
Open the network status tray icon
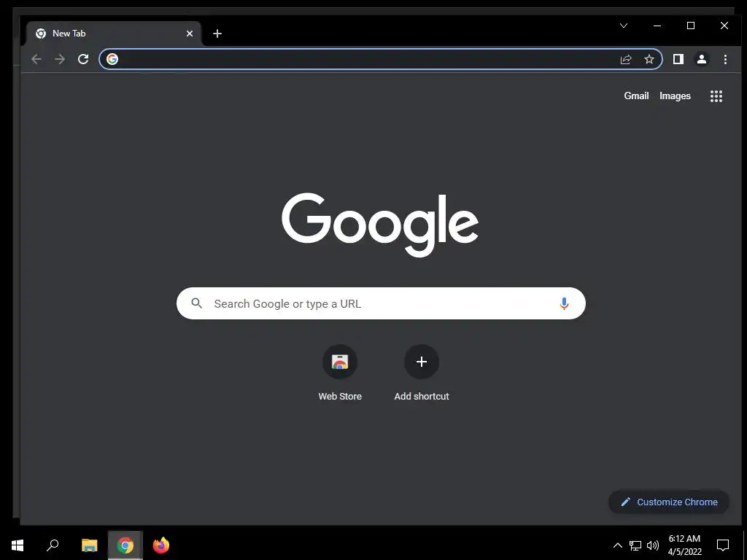point(635,545)
